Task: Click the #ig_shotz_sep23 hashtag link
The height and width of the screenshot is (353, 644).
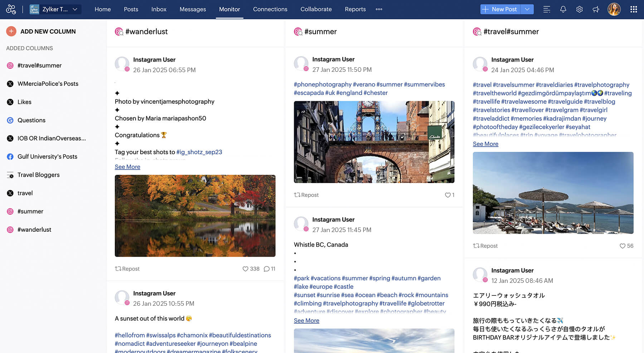Action: tap(199, 152)
